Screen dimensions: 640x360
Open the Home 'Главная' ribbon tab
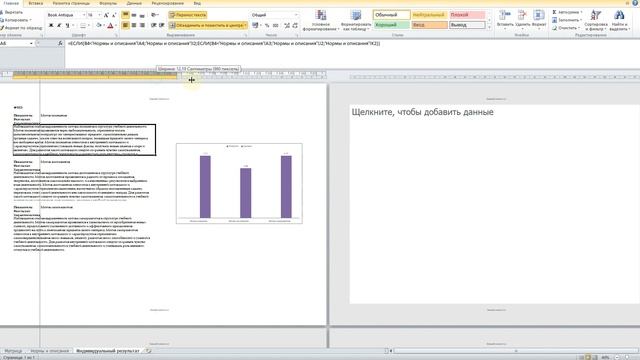tap(11, 3)
